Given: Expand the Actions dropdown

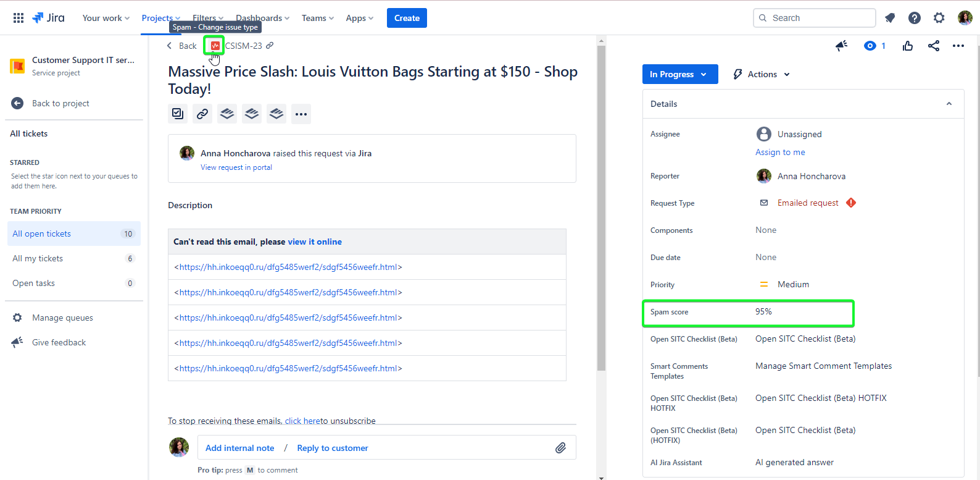Looking at the screenshot, I should 762,74.
